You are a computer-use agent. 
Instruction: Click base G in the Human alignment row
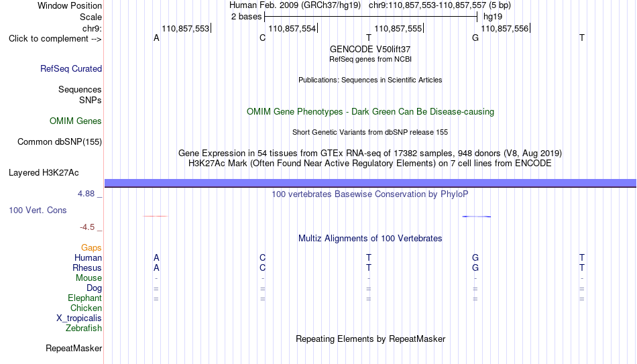(475, 257)
